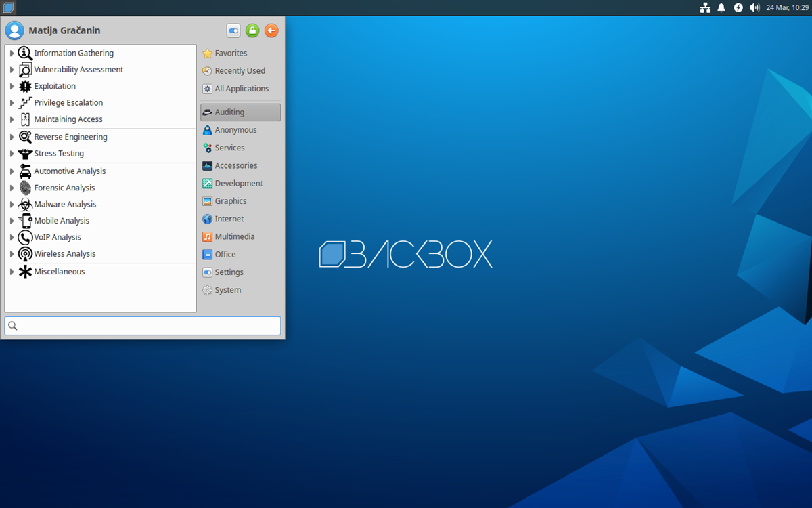Click the Wireless Analysis antenna icon
This screenshot has width=812, height=508.
click(25, 253)
